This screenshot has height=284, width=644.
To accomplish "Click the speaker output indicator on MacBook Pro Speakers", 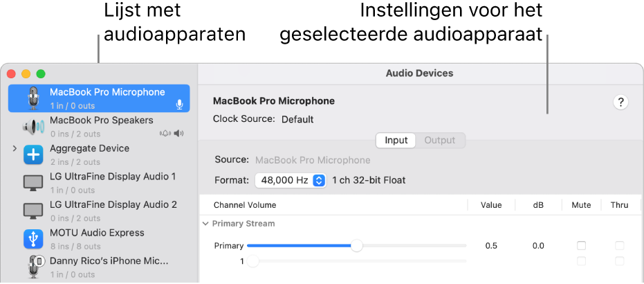I will click(x=179, y=133).
